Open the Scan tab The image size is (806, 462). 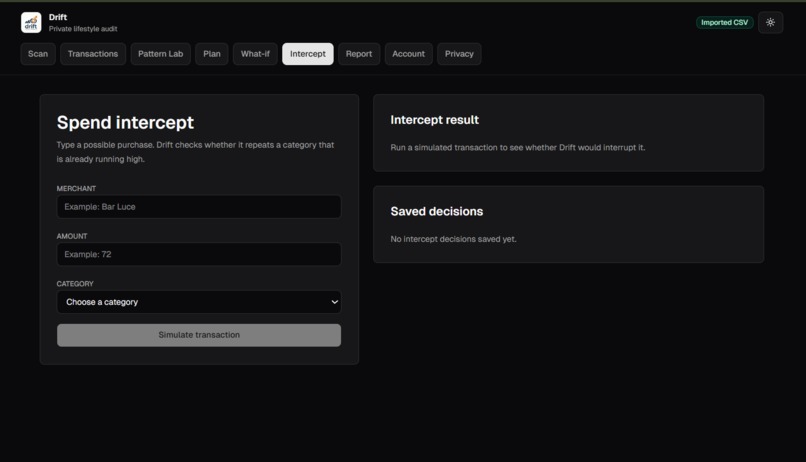[38, 54]
